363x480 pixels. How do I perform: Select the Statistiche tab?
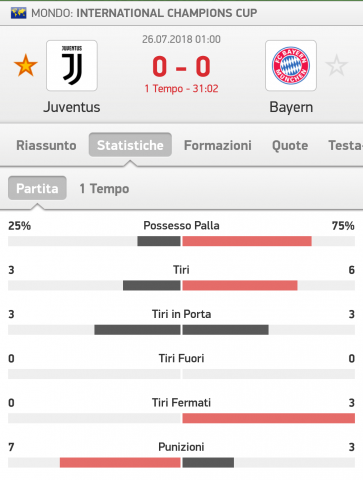[130, 145]
